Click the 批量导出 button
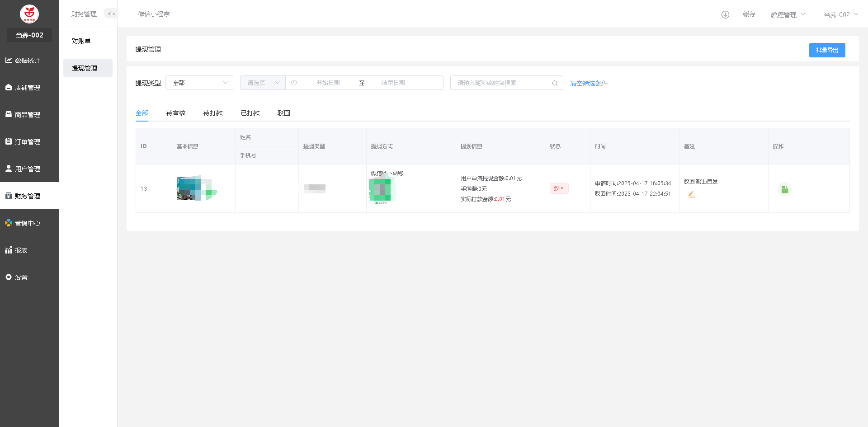This screenshot has height=427, width=868. pos(827,50)
